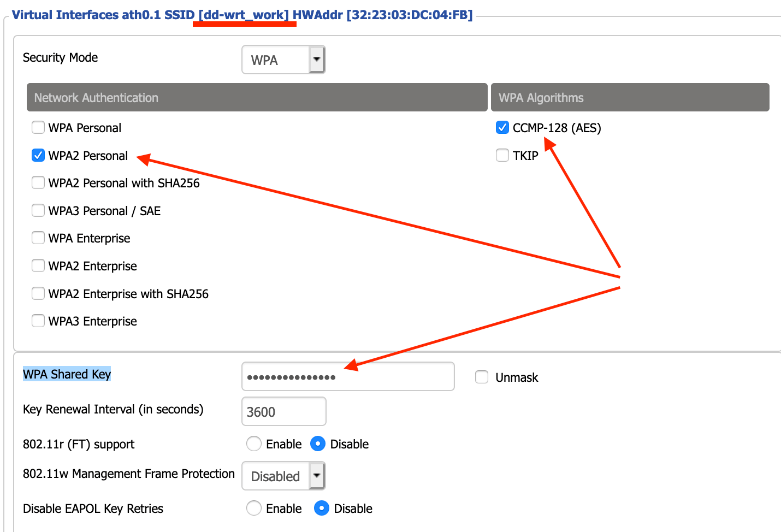
Task: Uncheck the WPA2 Personal checkbox
Action: point(38,156)
